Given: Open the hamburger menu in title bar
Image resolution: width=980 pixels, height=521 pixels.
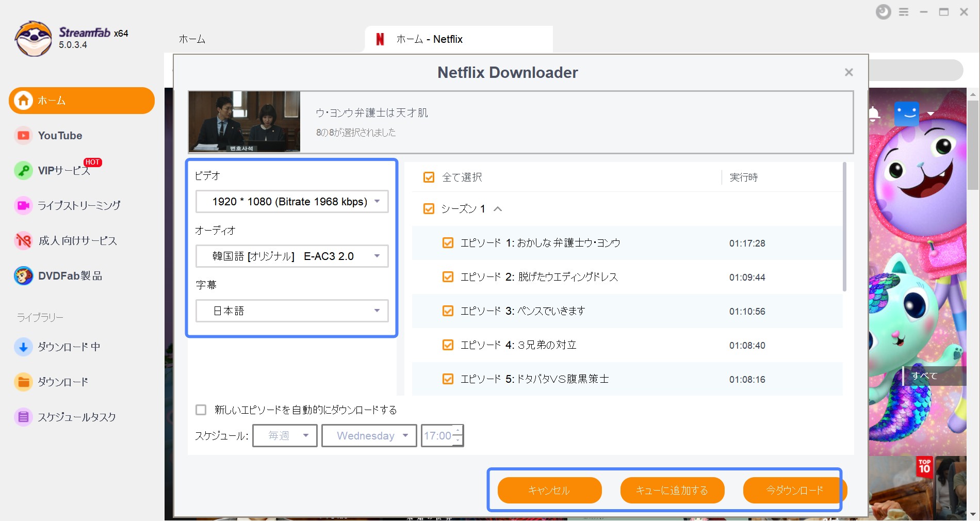Looking at the screenshot, I should point(904,12).
